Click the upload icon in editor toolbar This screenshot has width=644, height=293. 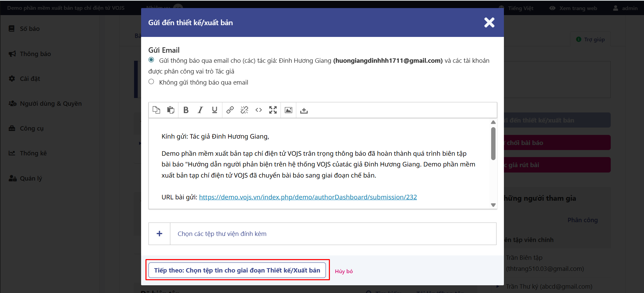pyautogui.click(x=304, y=110)
